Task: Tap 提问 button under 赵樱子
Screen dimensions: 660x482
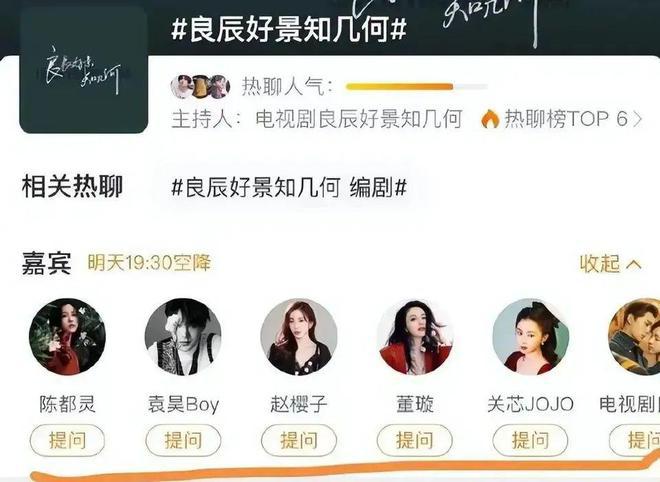Action: point(299,440)
